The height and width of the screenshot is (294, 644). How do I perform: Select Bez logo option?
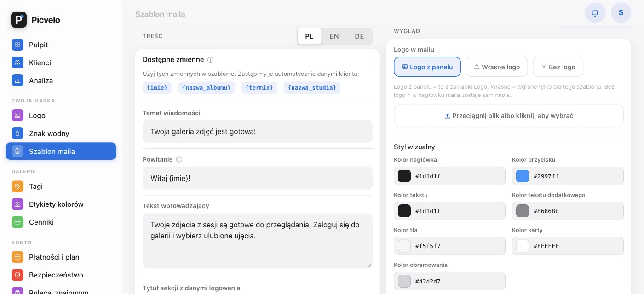tap(558, 67)
